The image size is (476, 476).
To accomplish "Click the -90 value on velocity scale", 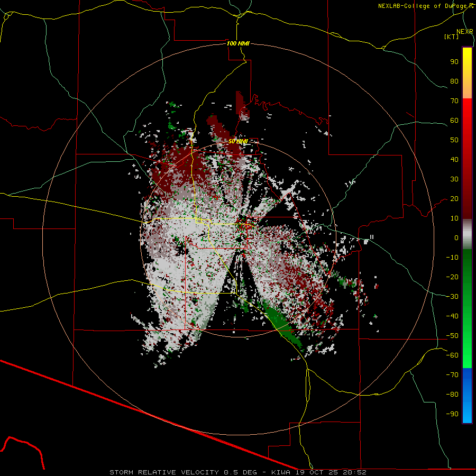I will point(452,414).
